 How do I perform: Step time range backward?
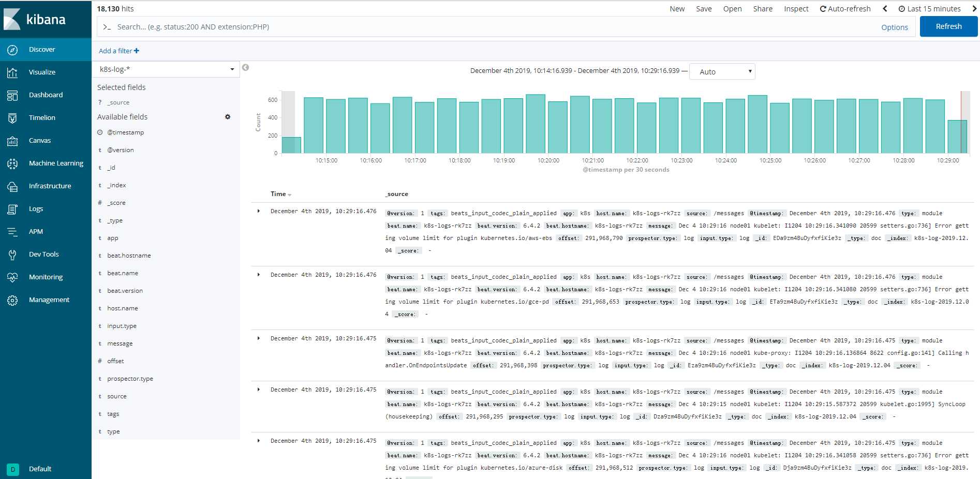pos(885,9)
